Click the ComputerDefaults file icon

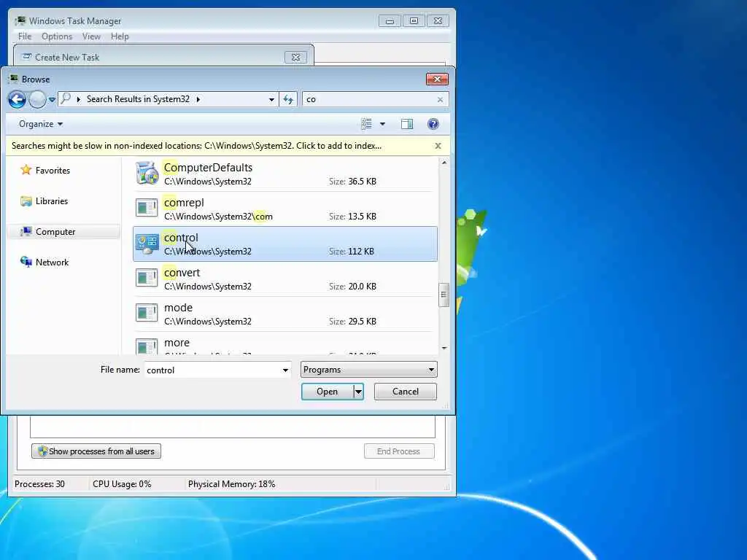147,173
